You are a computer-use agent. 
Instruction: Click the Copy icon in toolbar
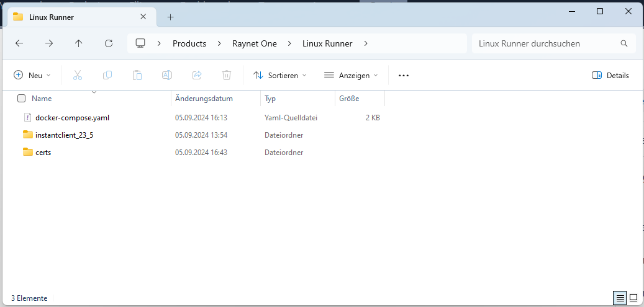click(107, 75)
